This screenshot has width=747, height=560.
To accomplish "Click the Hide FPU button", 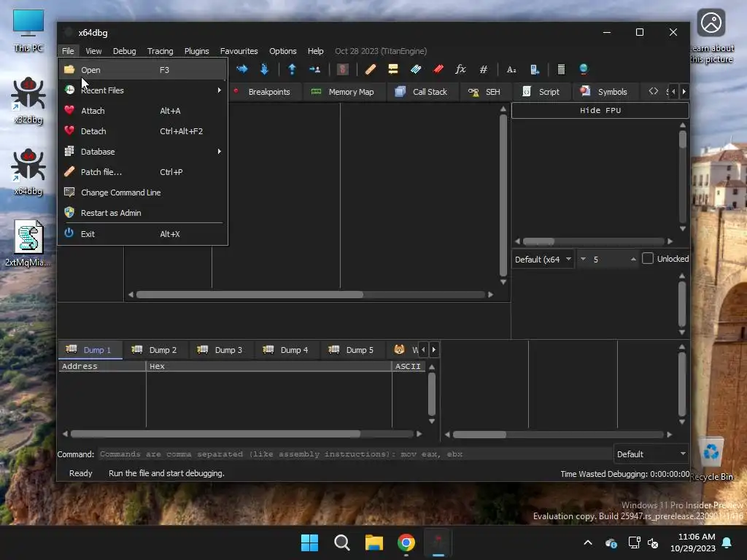I will pyautogui.click(x=600, y=111).
